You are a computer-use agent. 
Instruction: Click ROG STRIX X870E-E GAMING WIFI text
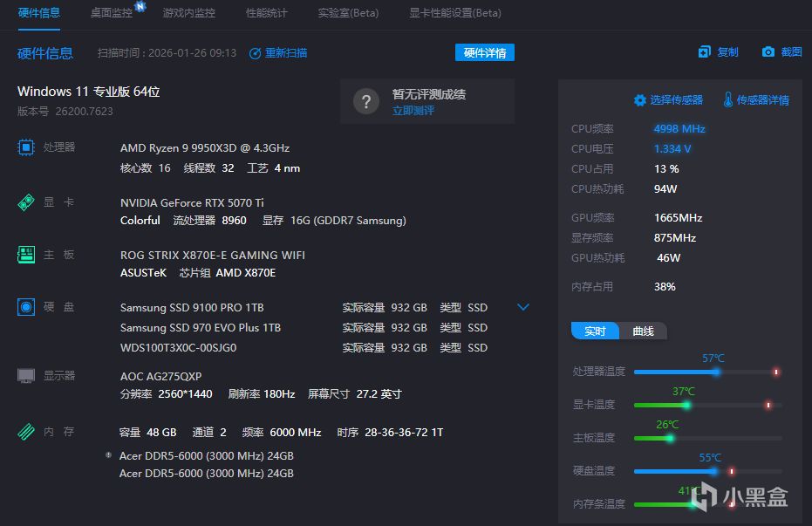point(212,256)
